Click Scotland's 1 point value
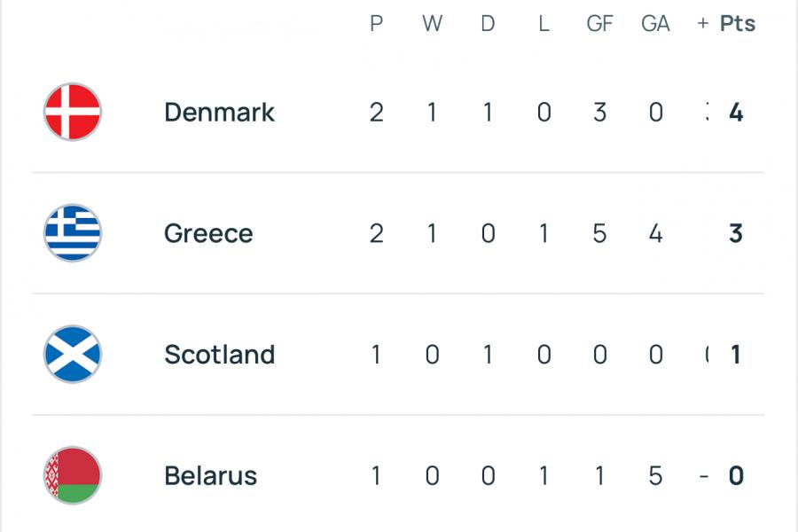Viewport: 798px width, 532px height. pos(735,355)
